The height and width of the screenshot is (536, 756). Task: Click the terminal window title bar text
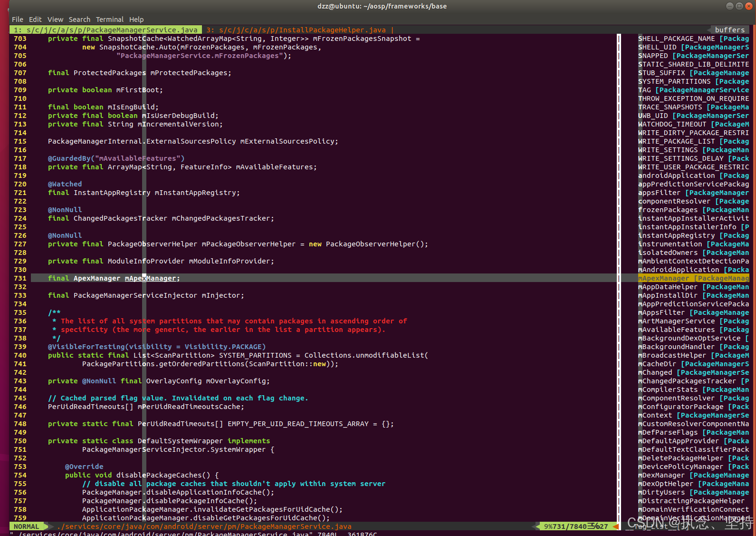point(382,6)
